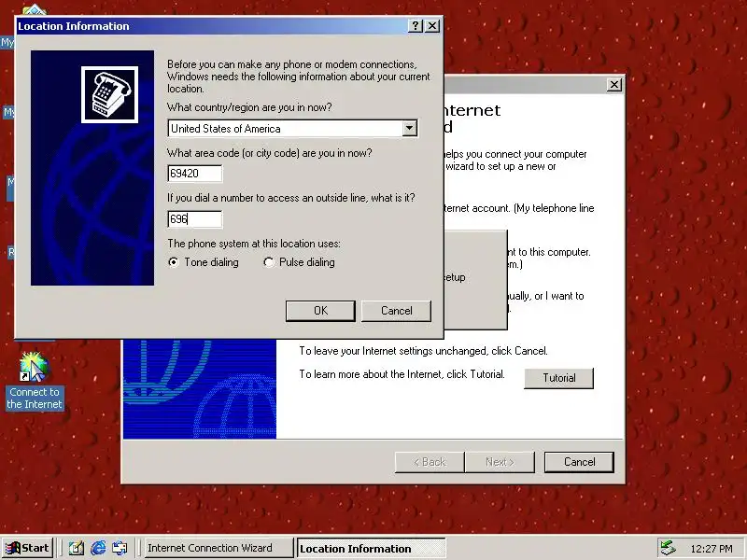Image resolution: width=747 pixels, height=560 pixels.
Task: Click Cancel in Location Information dialog
Action: 396,311
